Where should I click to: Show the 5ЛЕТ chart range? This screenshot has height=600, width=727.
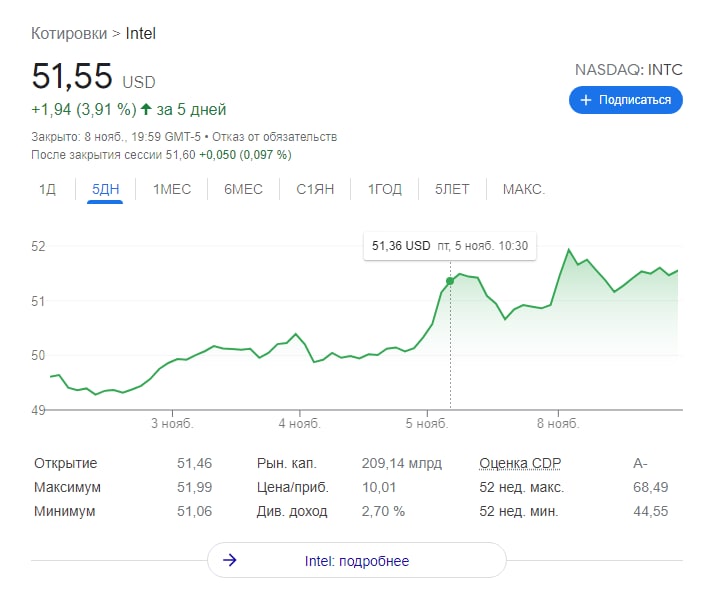[x=452, y=189]
